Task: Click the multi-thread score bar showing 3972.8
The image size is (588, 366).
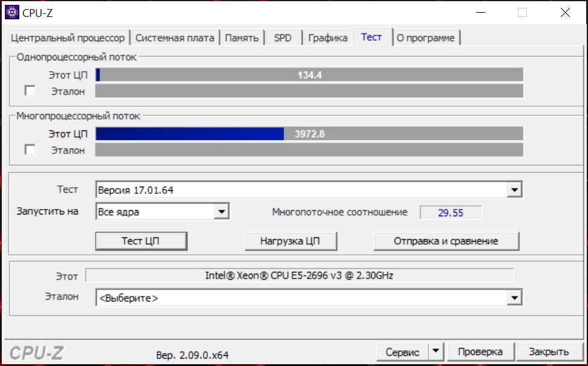Action: tap(309, 133)
